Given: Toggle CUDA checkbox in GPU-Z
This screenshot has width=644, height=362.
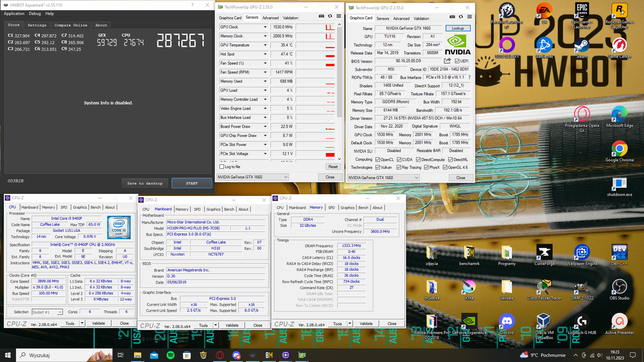Looking at the screenshot, I should point(399,160).
